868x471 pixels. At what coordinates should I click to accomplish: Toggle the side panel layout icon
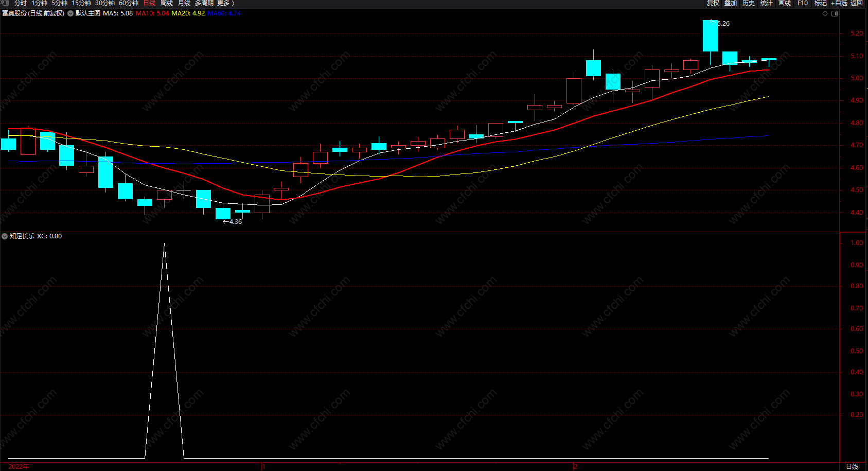point(835,13)
